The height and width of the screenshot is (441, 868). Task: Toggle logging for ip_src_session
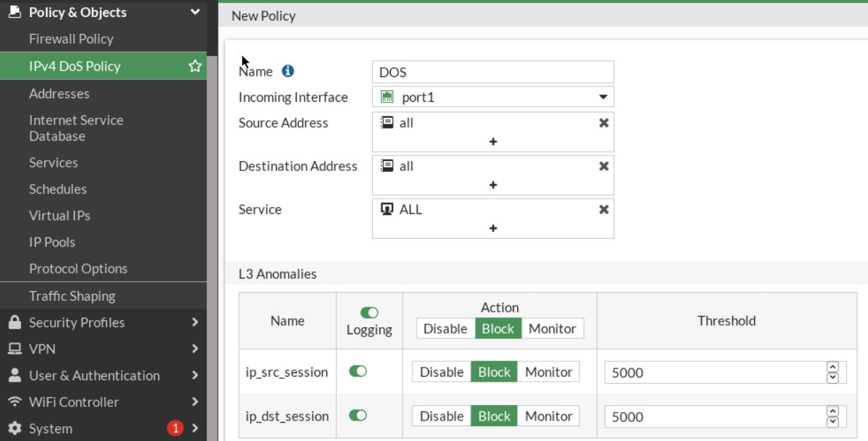[358, 372]
